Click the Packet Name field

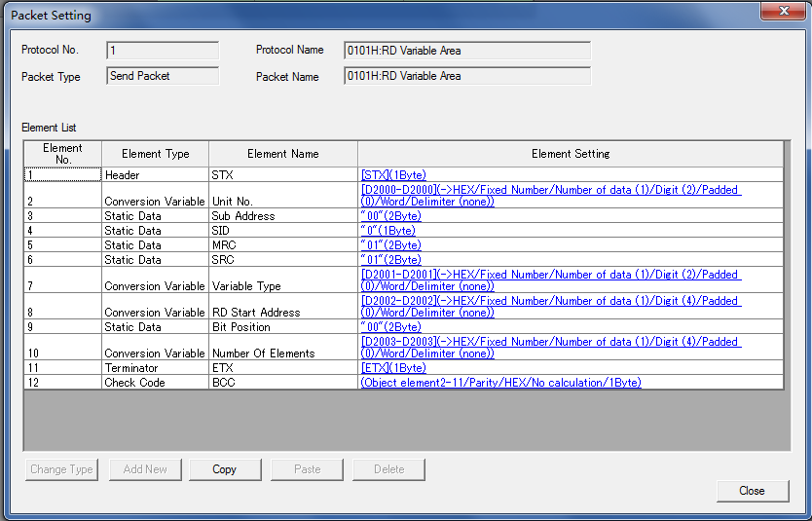(466, 76)
